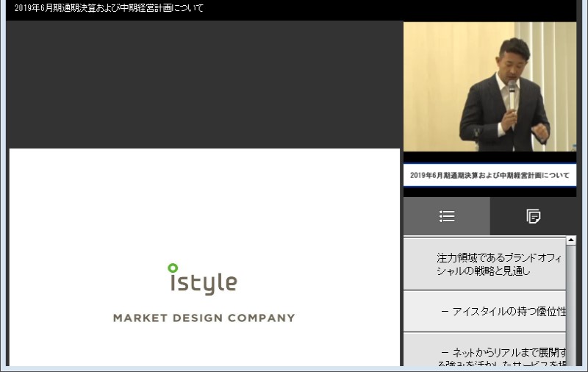Select chapter ネットからリアルまで展開
The image size is (588, 372).
click(x=484, y=350)
